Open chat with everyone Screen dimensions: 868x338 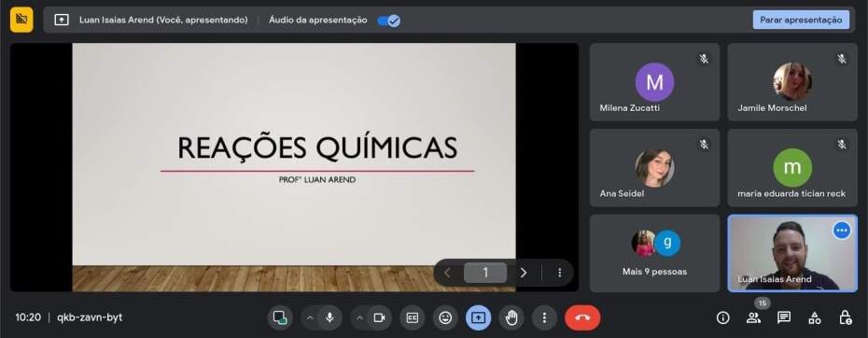click(784, 317)
